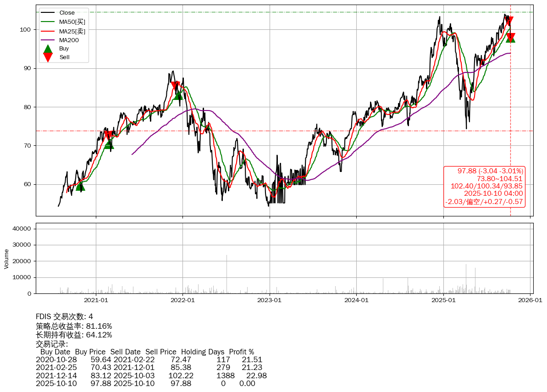Click the 2023-01 x-axis tick label
547x392 pixels.
270,300
